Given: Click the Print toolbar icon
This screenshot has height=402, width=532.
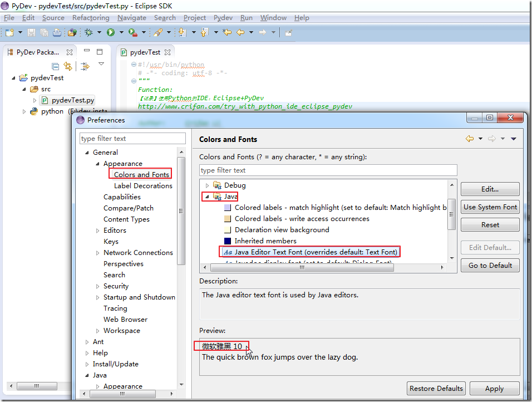Looking at the screenshot, I should pyautogui.click(x=57, y=33).
